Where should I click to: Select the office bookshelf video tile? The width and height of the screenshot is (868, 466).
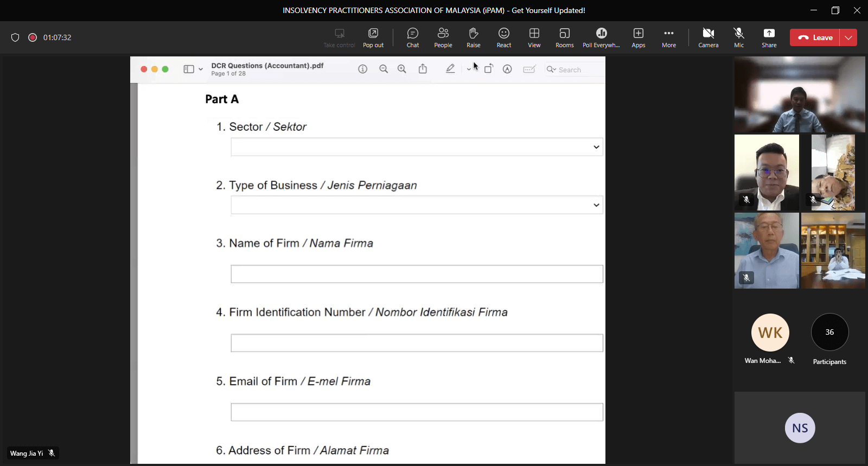tap(833, 251)
